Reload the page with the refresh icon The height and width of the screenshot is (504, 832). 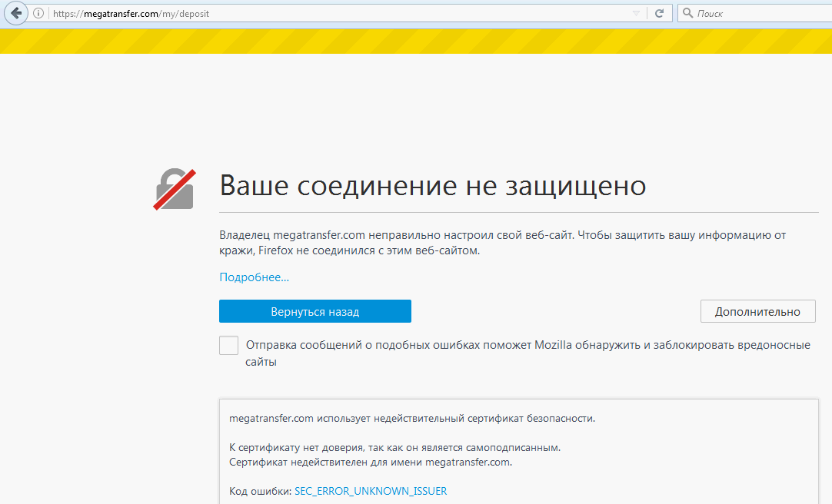click(659, 13)
